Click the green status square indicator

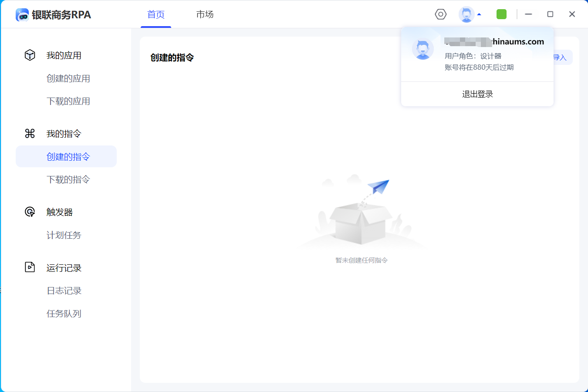coord(501,14)
